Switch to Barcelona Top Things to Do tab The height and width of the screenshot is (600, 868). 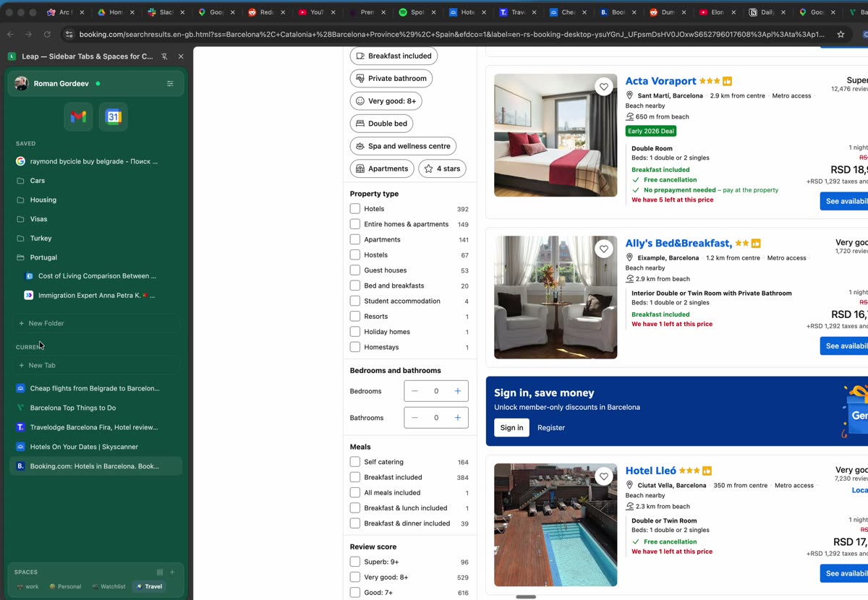[95, 408]
